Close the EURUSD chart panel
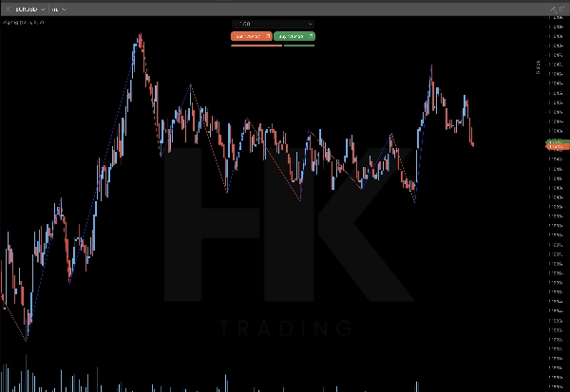Viewport: 570px width, 392px height. 8,9
